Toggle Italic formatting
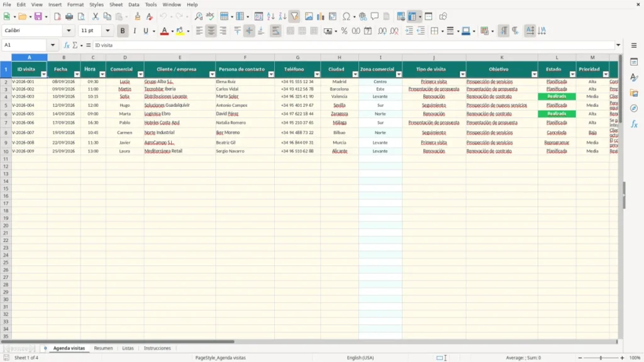 (x=135, y=31)
